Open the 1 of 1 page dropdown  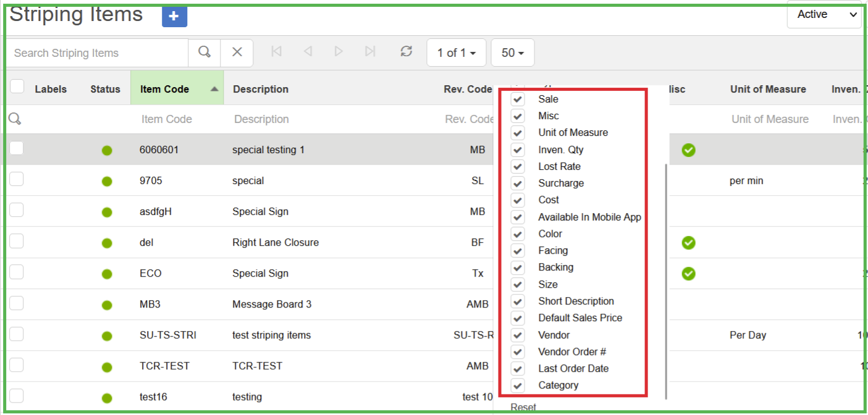[456, 53]
